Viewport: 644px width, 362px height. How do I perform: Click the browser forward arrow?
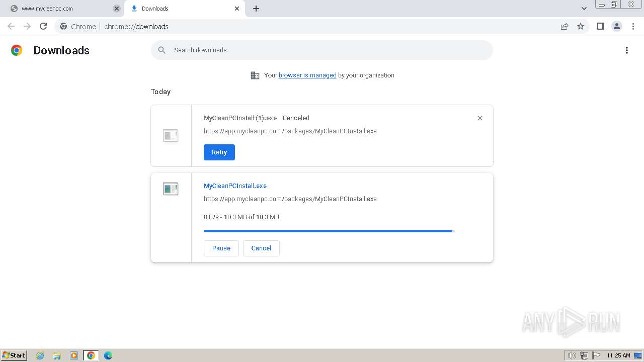point(27,26)
